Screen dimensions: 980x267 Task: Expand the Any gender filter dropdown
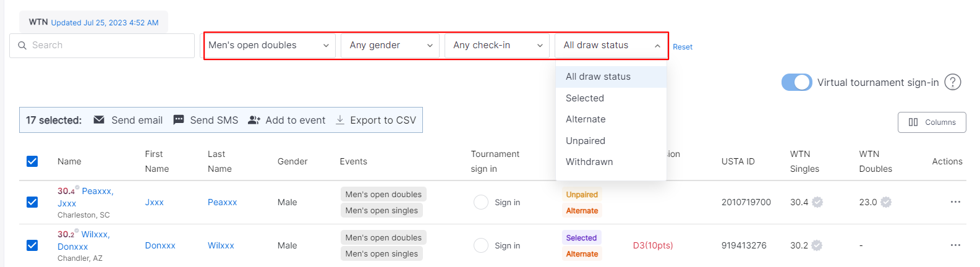click(390, 45)
